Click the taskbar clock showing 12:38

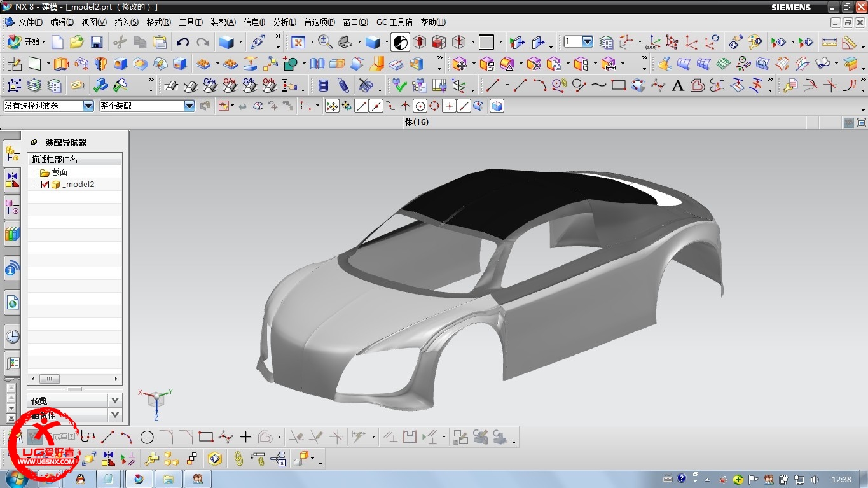(841, 479)
